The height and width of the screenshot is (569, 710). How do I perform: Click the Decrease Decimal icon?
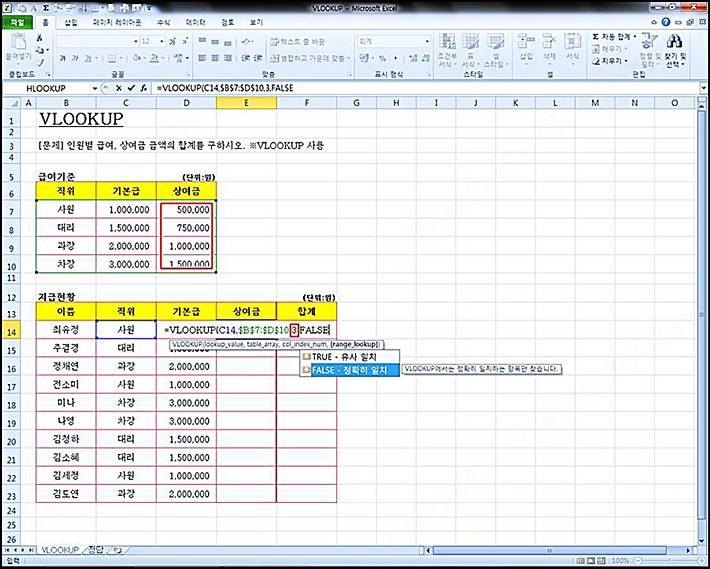pos(426,58)
